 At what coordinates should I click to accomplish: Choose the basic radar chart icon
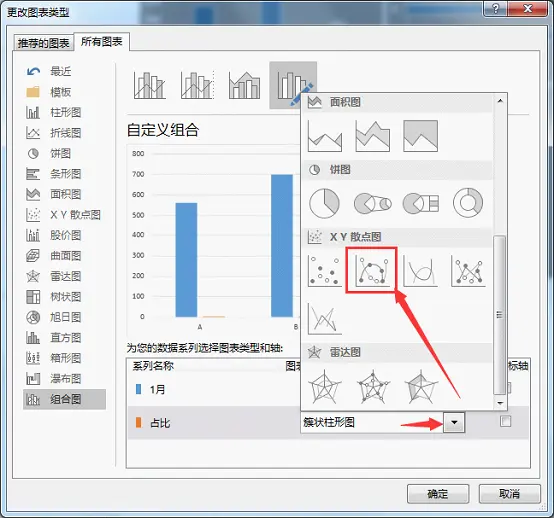(324, 387)
